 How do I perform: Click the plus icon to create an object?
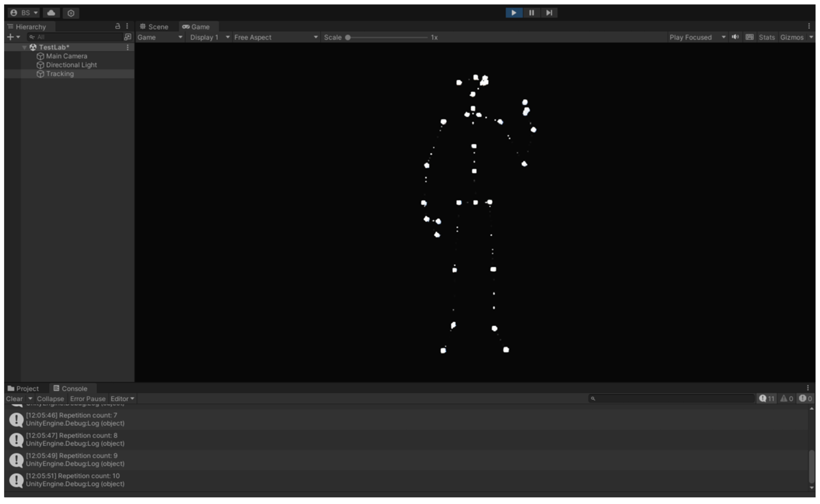click(10, 37)
